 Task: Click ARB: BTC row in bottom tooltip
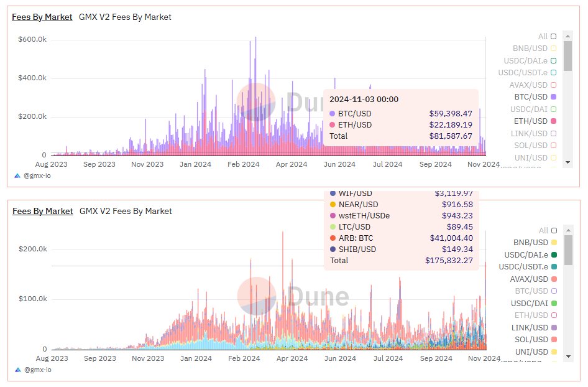pyautogui.click(x=402, y=238)
